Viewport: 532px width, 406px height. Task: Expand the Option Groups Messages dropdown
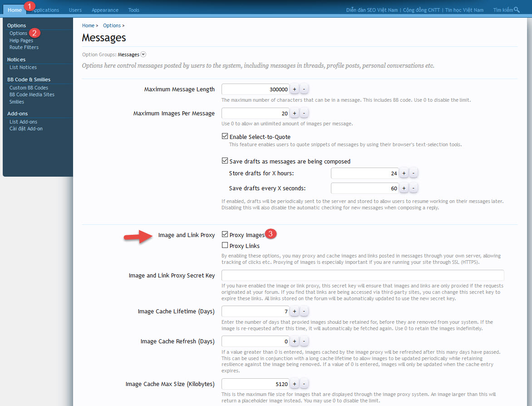click(x=143, y=54)
